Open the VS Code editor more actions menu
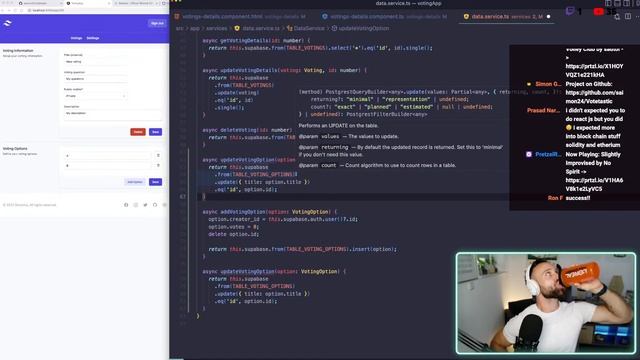This screenshot has height=360, width=640. pyautogui.click(x=637, y=17)
